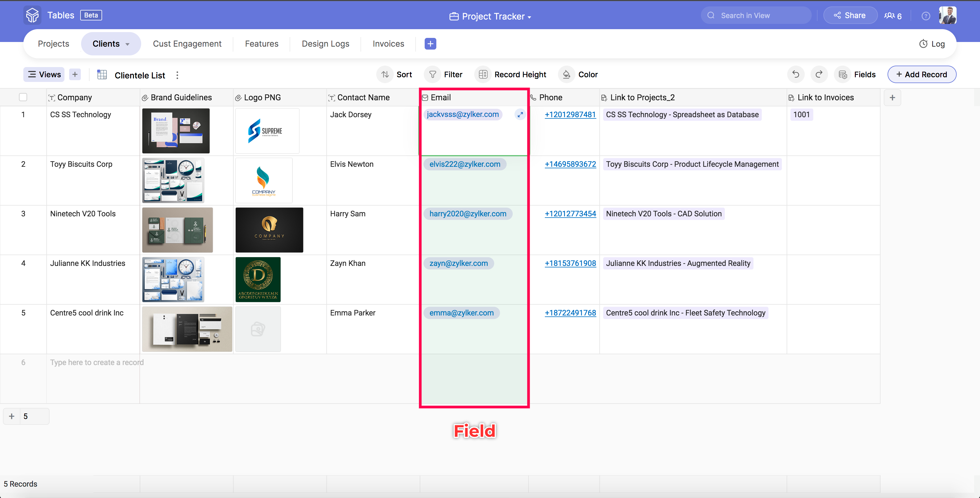This screenshot has height=498, width=980.
Task: Open the help question mark icon
Action: point(925,16)
